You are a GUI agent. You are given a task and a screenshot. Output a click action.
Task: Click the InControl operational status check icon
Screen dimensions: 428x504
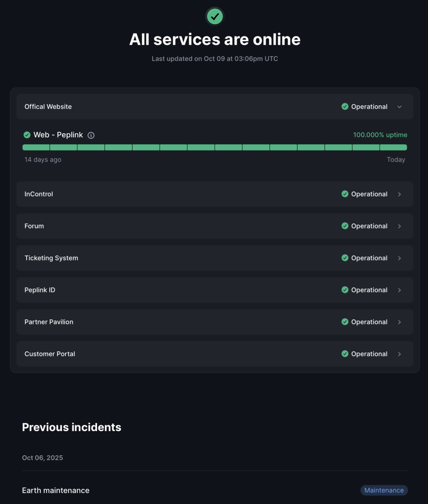345,194
